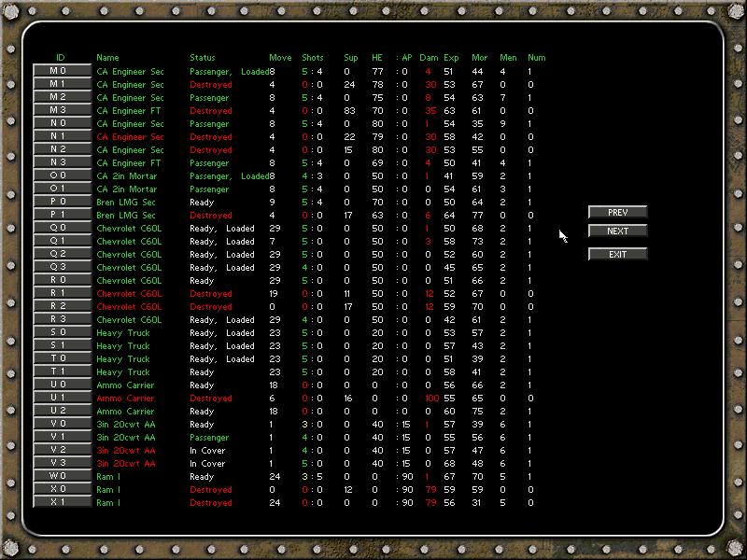This screenshot has height=560, width=747.
Task: Select Chevrolet unit button Q 0
Action: [x=62, y=228]
